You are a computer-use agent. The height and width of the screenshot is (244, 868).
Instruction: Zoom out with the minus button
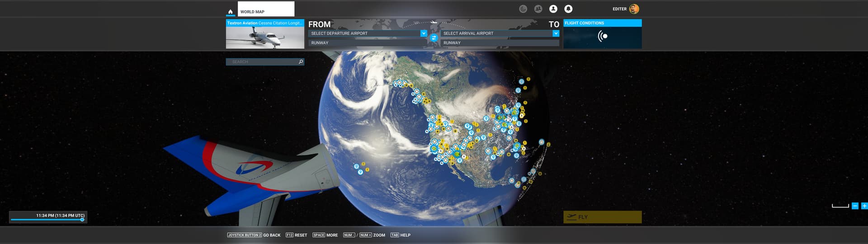click(855, 206)
